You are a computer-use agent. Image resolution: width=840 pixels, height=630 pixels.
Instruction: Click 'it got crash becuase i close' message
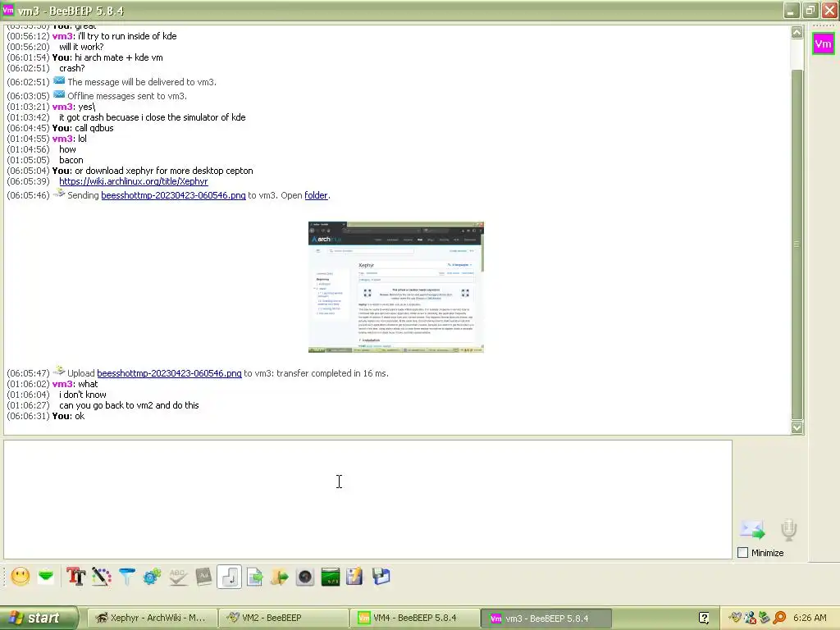point(152,116)
